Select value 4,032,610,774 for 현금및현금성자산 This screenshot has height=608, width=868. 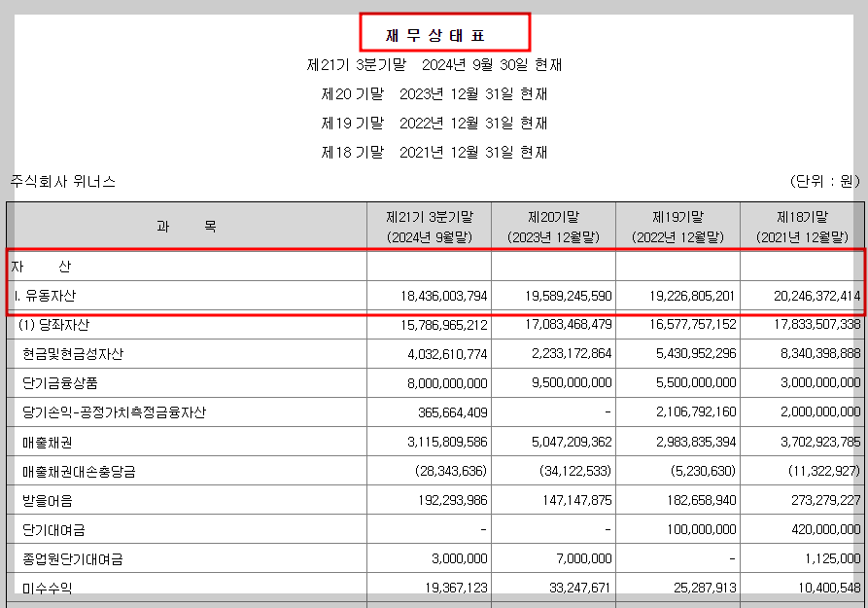447,353
